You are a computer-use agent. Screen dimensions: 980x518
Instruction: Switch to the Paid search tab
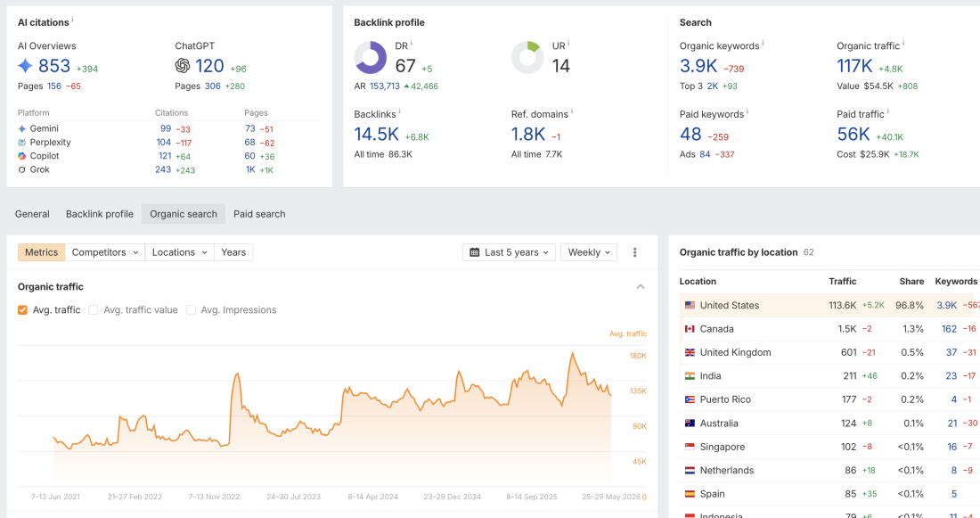coord(259,214)
